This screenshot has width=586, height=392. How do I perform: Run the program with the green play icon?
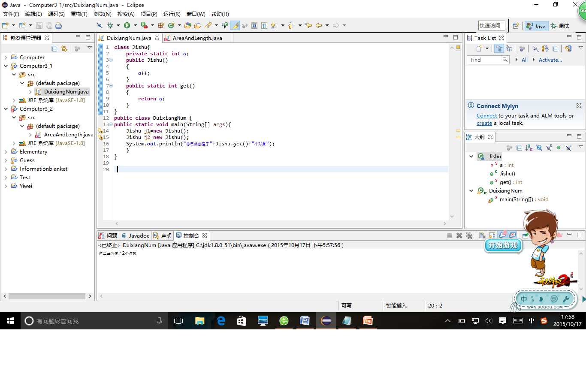point(127,26)
